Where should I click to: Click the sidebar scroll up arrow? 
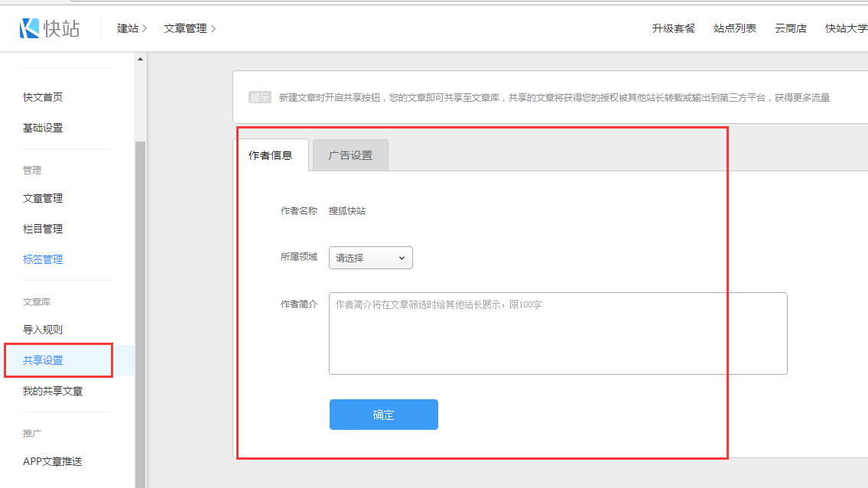click(x=140, y=60)
